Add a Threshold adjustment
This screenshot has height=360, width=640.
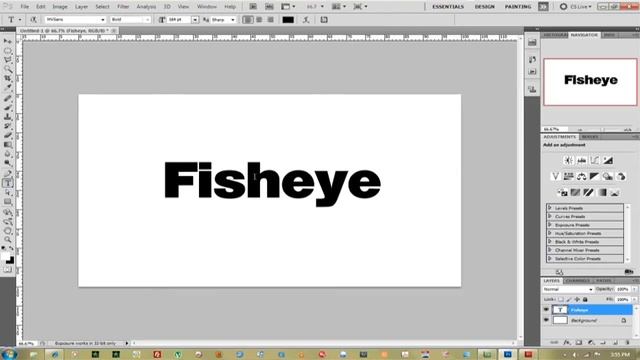tap(588, 192)
